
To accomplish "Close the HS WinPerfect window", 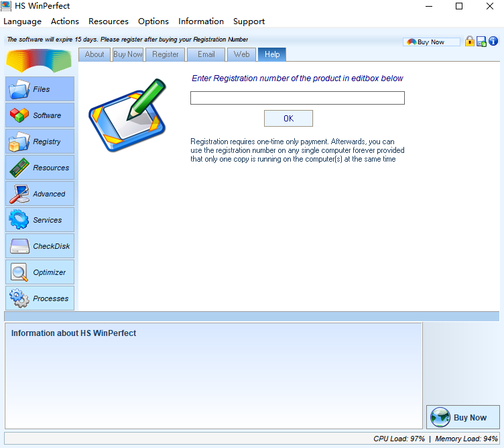I will (x=489, y=6).
